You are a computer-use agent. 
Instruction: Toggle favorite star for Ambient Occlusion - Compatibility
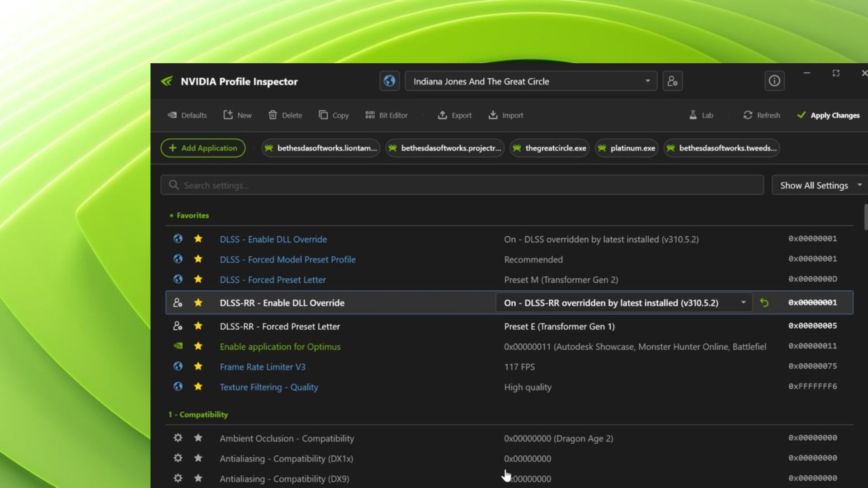tap(198, 438)
